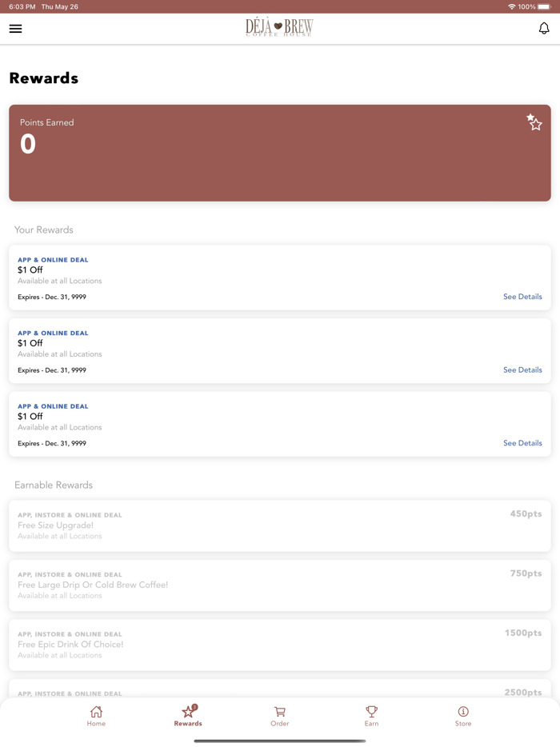See Details for the second $1 Off reward
The width and height of the screenshot is (560, 747).
coord(522,370)
